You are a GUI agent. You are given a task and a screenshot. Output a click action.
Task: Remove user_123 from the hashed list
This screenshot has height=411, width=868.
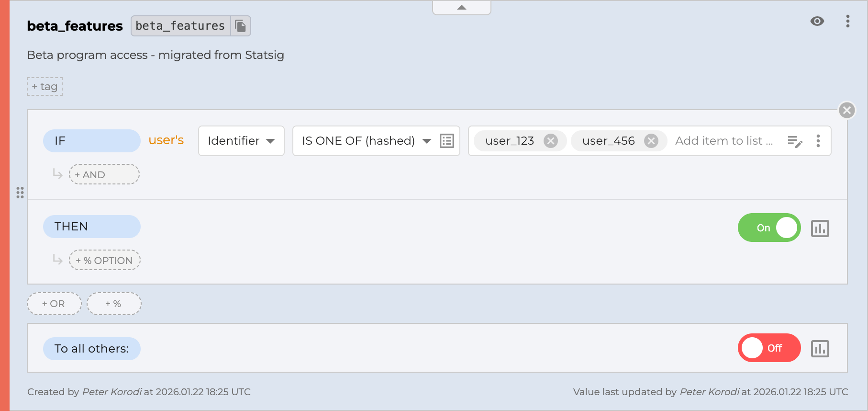click(x=551, y=141)
